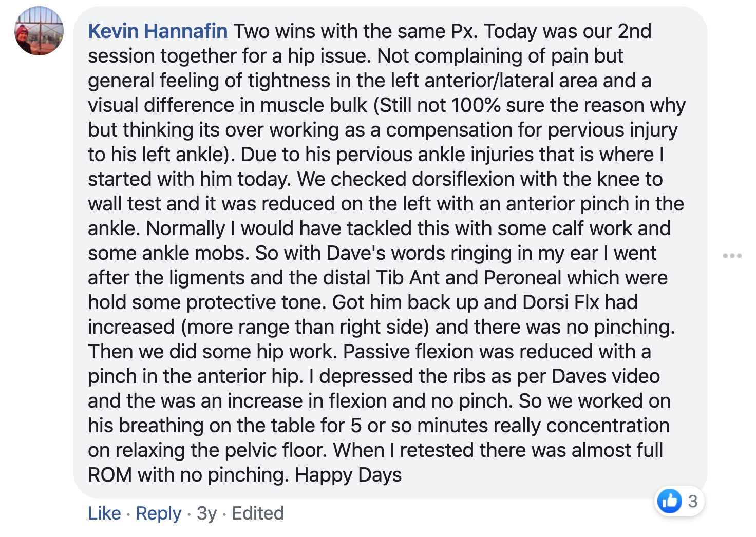Open the 3y timestamp link
The height and width of the screenshot is (537, 756).
click(206, 513)
